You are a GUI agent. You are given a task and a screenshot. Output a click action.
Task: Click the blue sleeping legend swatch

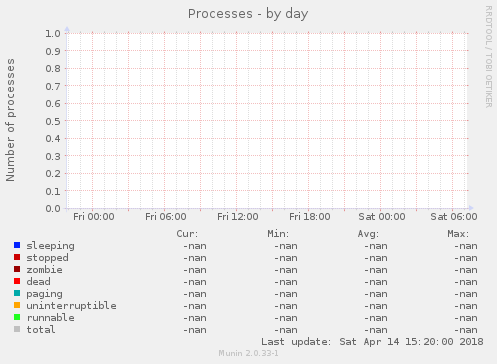point(17,245)
